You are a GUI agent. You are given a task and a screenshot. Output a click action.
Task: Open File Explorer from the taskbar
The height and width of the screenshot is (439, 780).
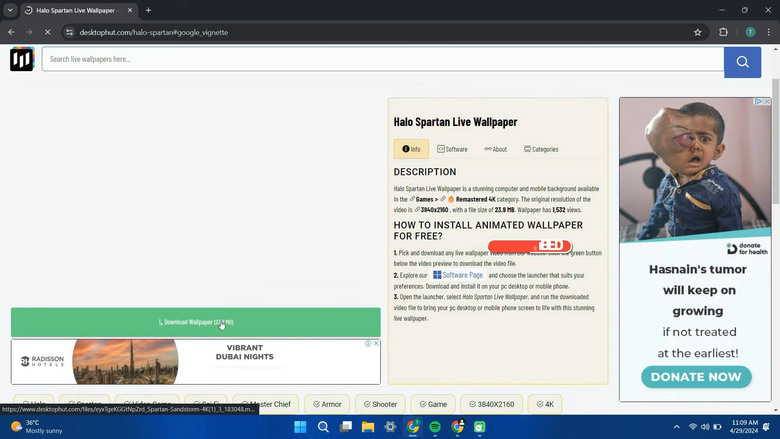[x=368, y=427]
